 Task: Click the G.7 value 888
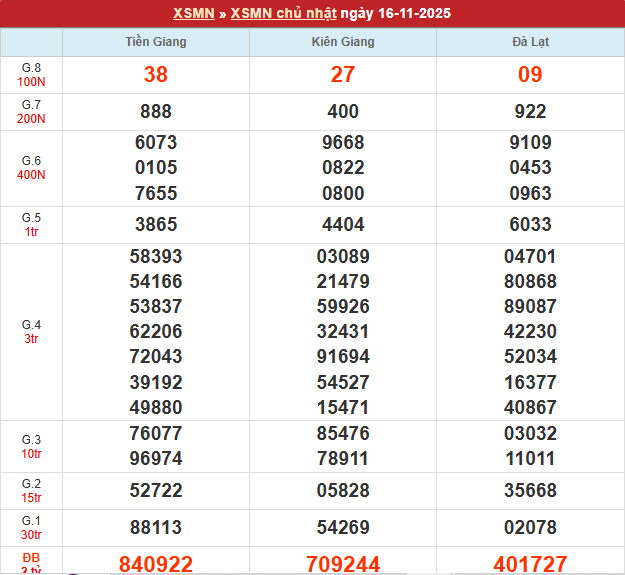click(156, 111)
